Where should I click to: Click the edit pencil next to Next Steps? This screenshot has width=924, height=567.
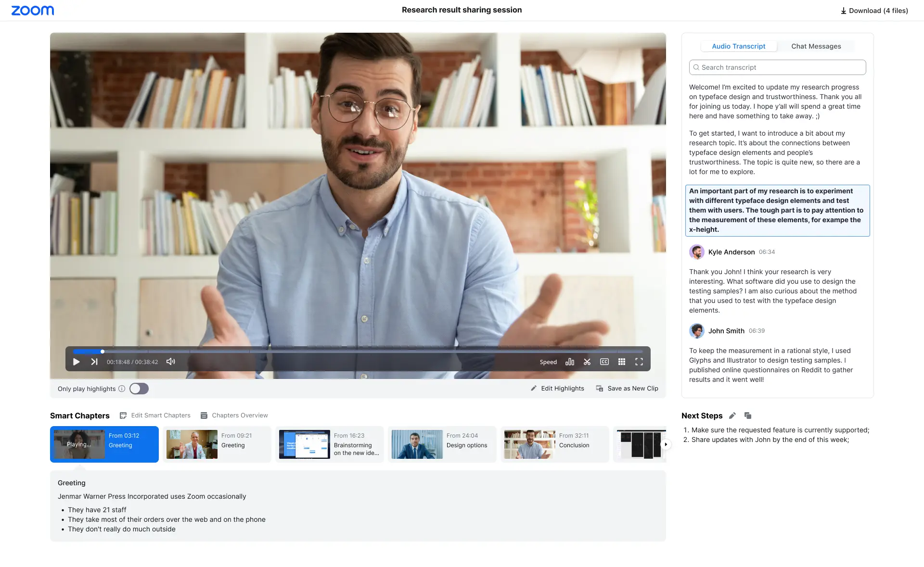coord(732,416)
